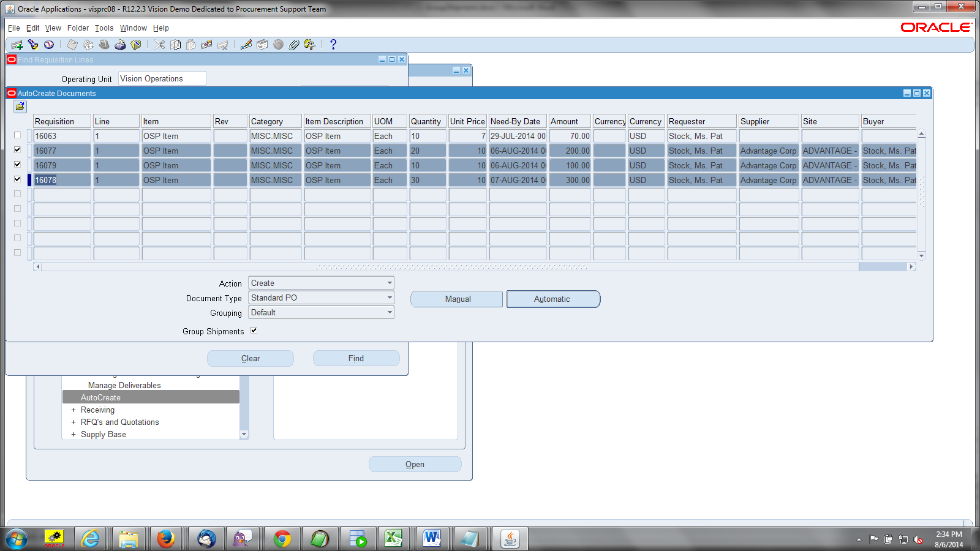The image size is (980, 551).
Task: Click the Manual button
Action: pyautogui.click(x=457, y=299)
